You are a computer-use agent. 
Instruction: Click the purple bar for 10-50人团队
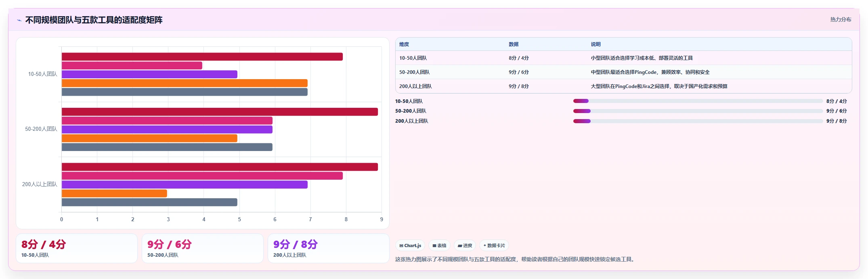click(149, 74)
